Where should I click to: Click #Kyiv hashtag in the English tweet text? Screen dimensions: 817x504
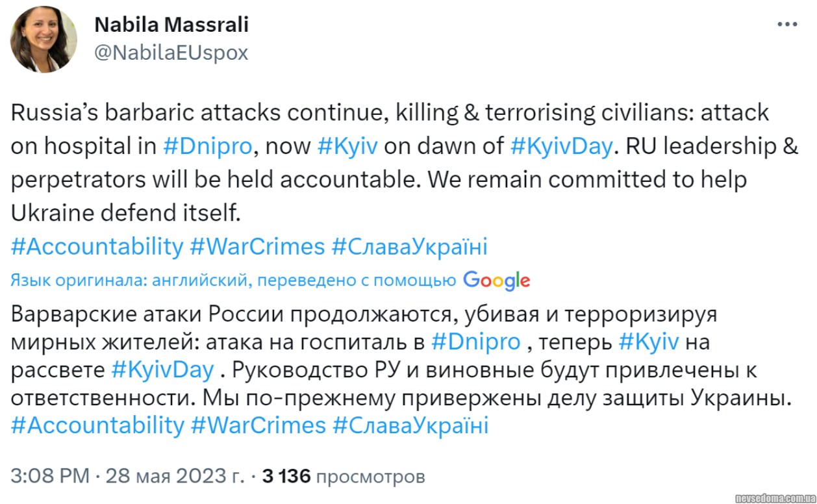click(348, 146)
